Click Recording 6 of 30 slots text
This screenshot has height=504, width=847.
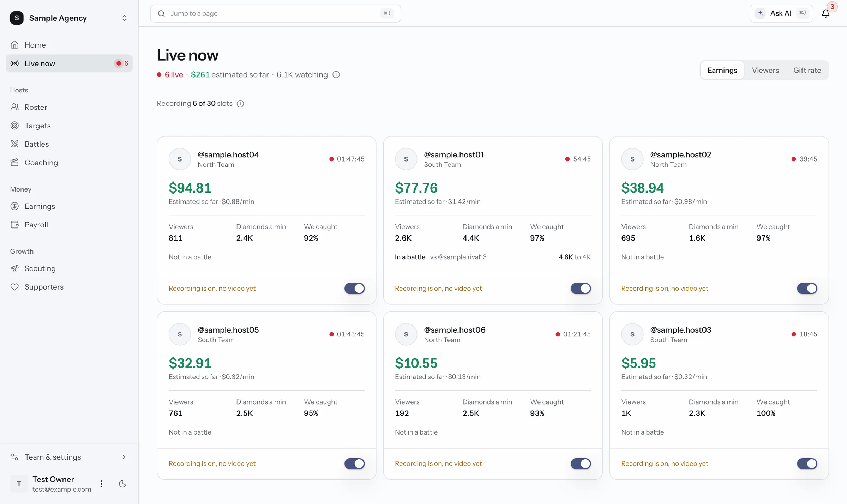pyautogui.click(x=194, y=104)
